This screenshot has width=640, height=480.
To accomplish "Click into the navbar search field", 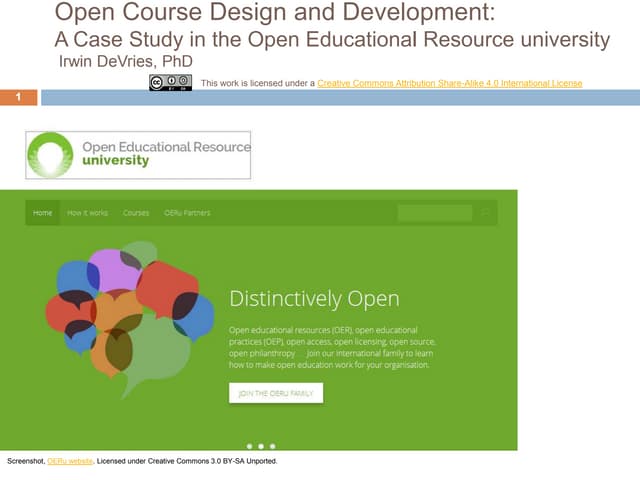I will (x=434, y=213).
